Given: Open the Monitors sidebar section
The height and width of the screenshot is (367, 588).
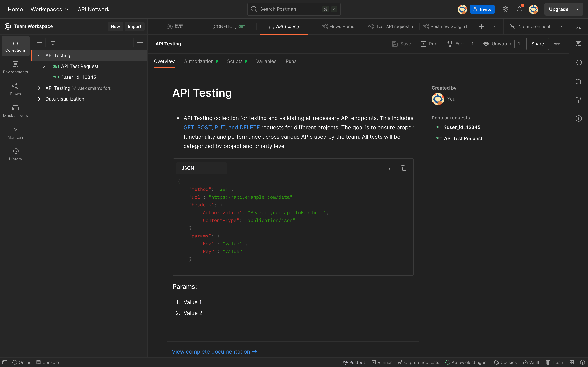Looking at the screenshot, I should coord(15,133).
